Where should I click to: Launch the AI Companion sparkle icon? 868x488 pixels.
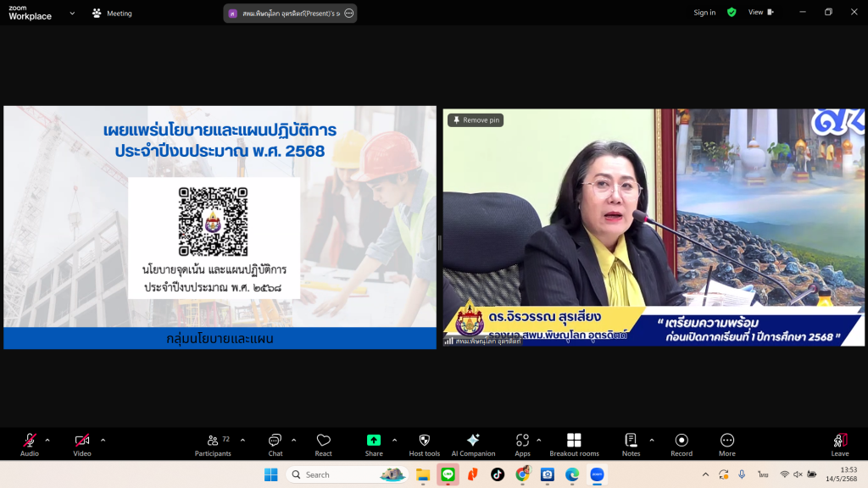[473, 440]
